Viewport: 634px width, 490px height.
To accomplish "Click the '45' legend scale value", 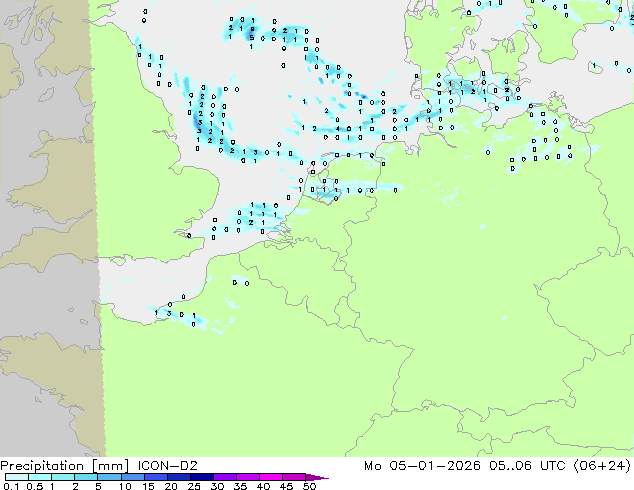I will click(x=286, y=486).
